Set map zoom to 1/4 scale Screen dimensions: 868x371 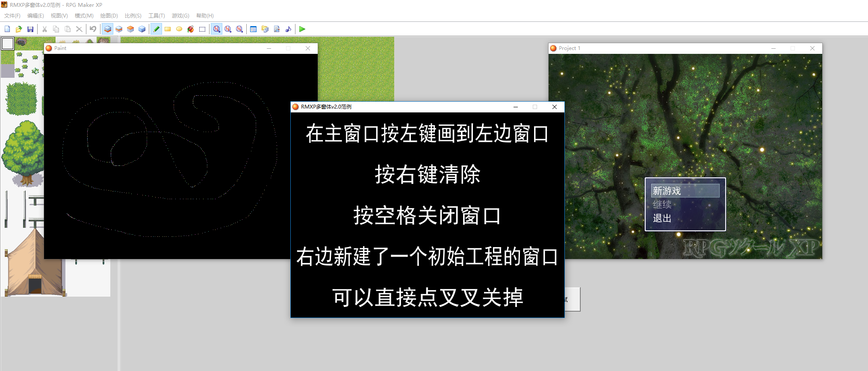[239, 29]
